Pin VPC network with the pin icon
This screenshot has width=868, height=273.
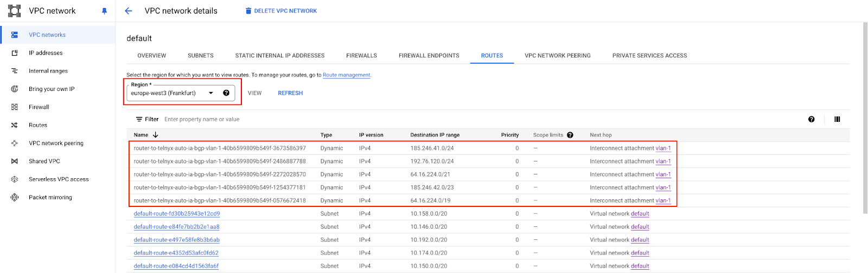(104, 11)
